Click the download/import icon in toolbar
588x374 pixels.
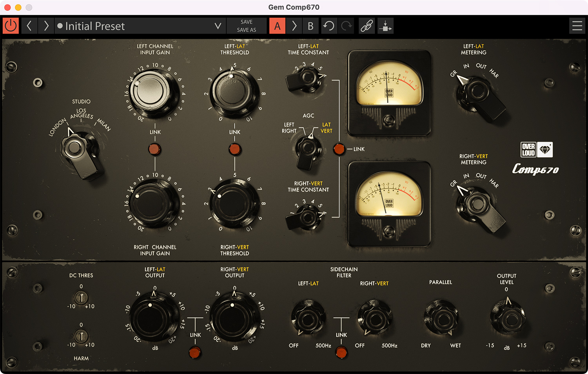point(385,26)
